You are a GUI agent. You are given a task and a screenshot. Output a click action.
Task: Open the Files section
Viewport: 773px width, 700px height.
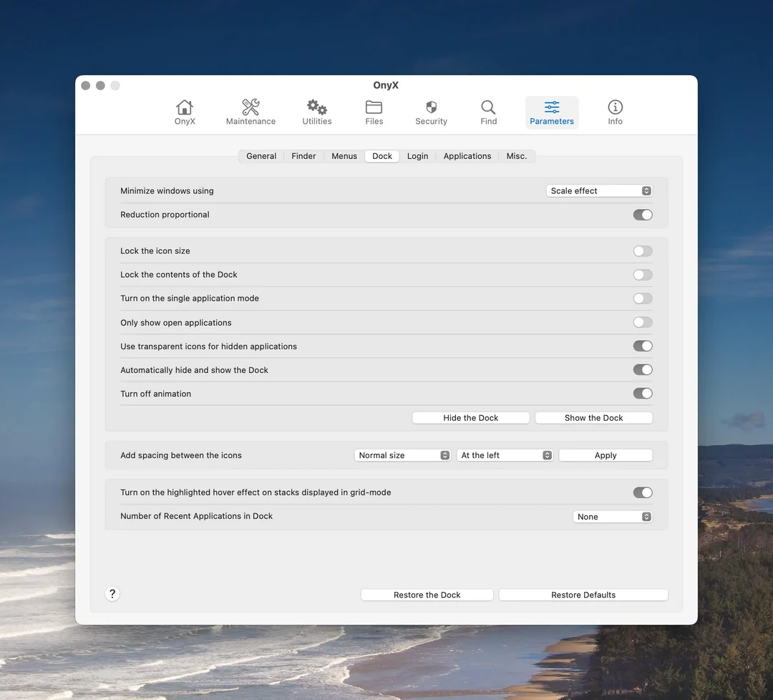click(374, 111)
